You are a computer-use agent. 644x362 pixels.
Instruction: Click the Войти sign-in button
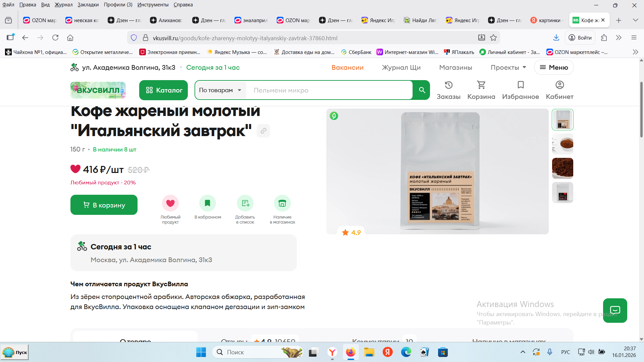[580, 38]
